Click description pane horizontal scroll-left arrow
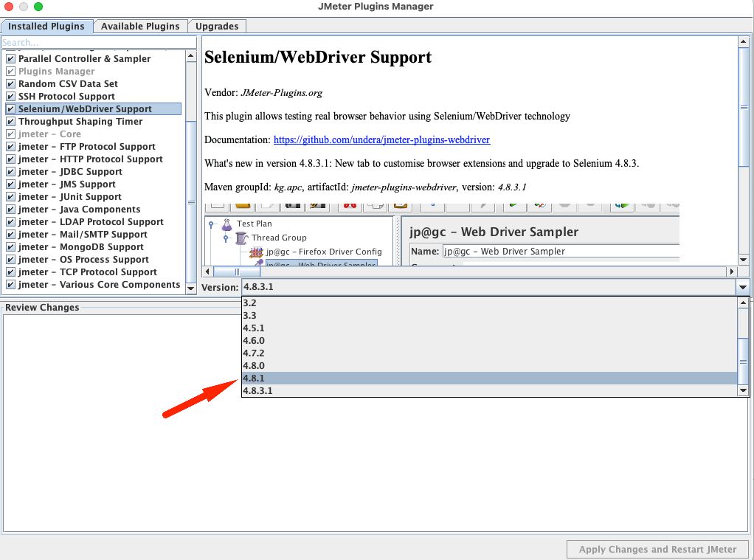 point(208,272)
